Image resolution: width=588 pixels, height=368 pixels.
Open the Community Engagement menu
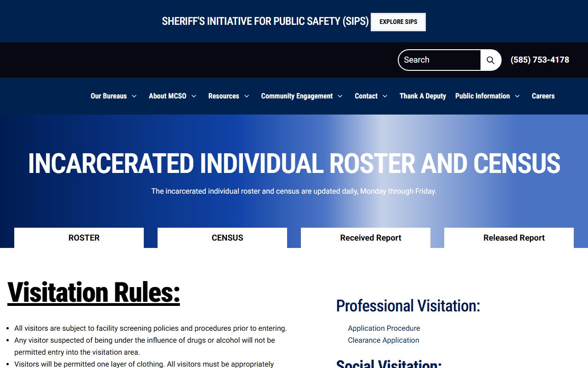coord(297,96)
